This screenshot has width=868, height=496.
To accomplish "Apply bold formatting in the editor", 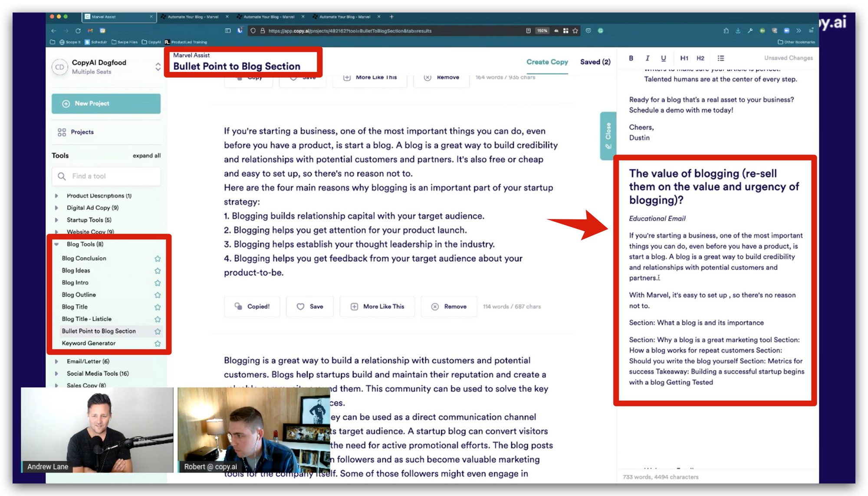I will pos(631,58).
